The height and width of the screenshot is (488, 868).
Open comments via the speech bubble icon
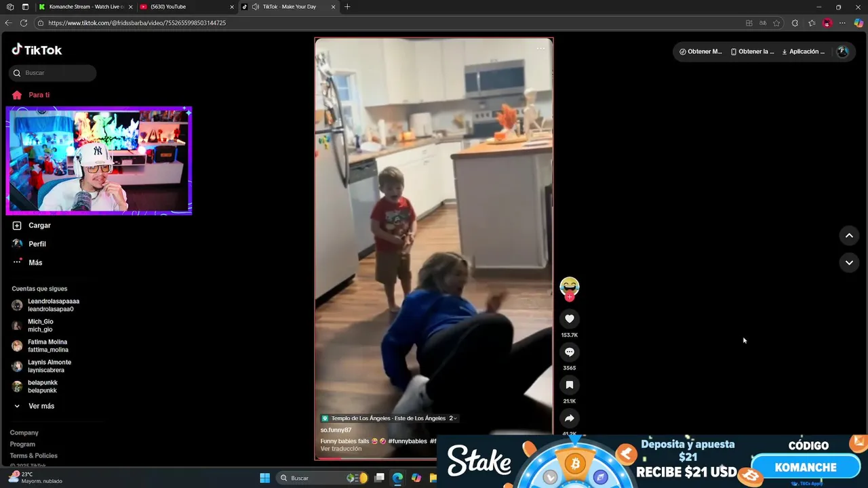pos(570,352)
